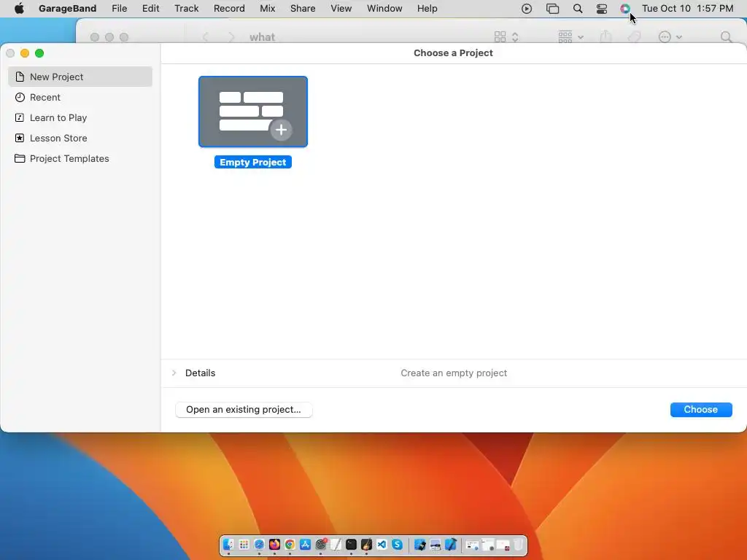Open Finder window's more actions menu
This screenshot has width=747, height=560.
pos(670,37)
